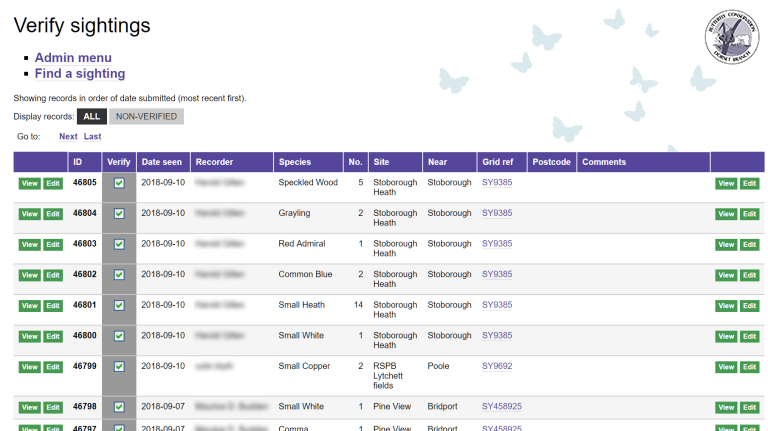The image size is (768, 431).
Task: Click right-side View button for Red Admiral row
Action: click(x=726, y=245)
